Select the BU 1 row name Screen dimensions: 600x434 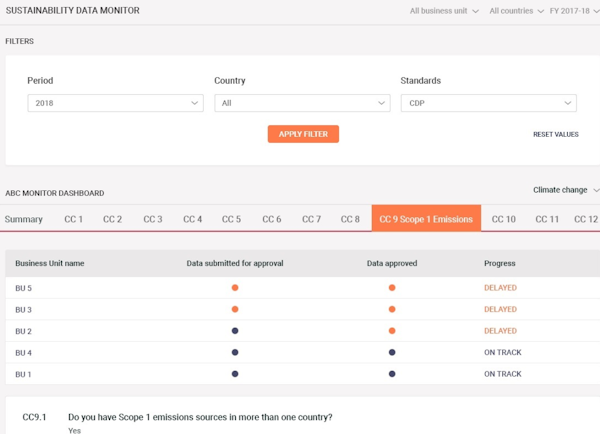click(x=23, y=374)
